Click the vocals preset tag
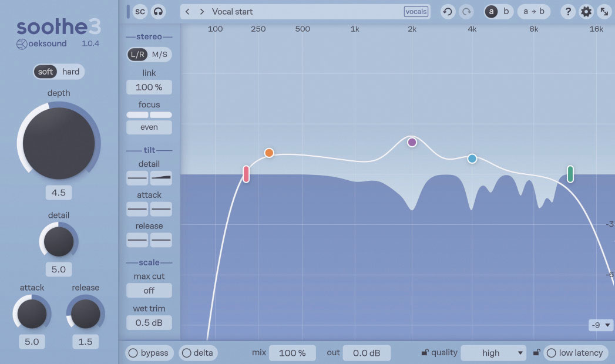Viewport: 615px width, 364px height. [x=416, y=12]
